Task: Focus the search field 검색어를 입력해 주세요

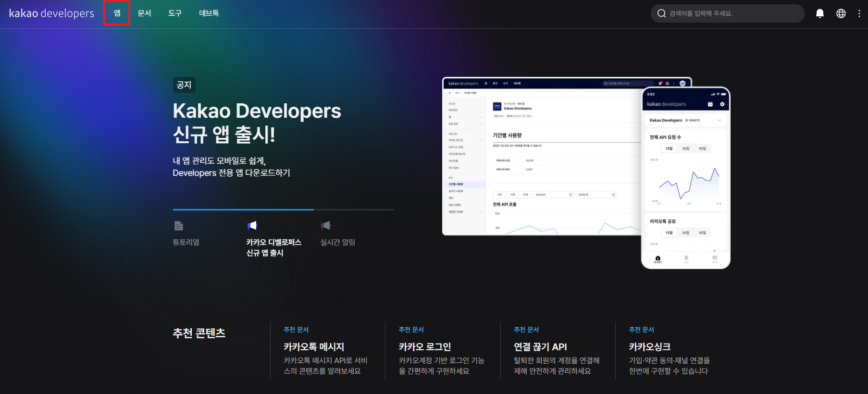Action: pos(728,13)
